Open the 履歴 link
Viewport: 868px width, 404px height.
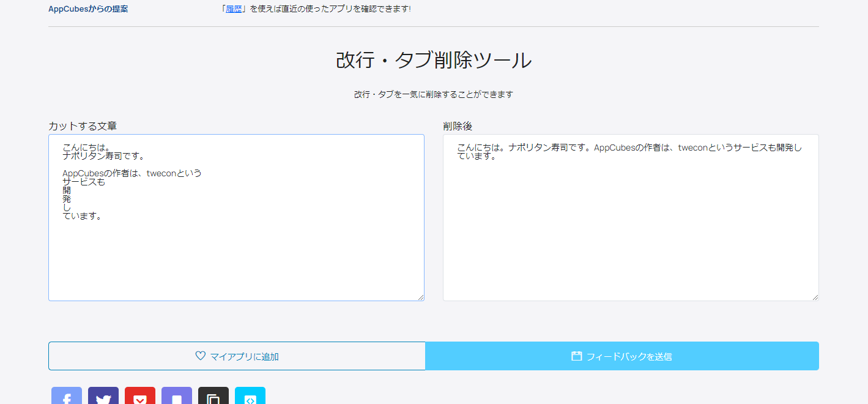(234, 9)
